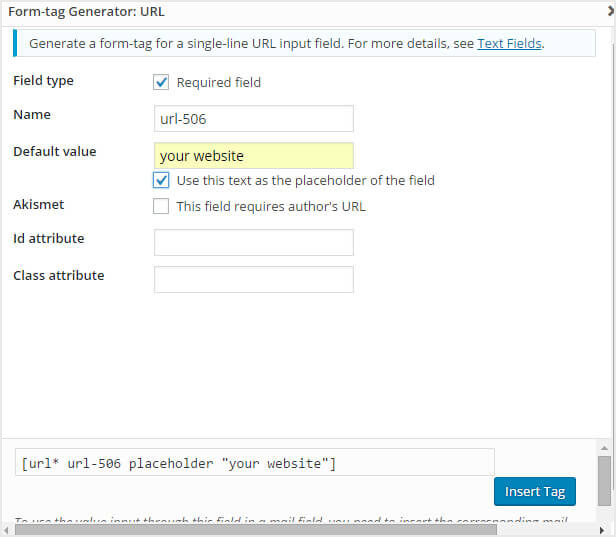Focus the Default value text field

(254, 156)
